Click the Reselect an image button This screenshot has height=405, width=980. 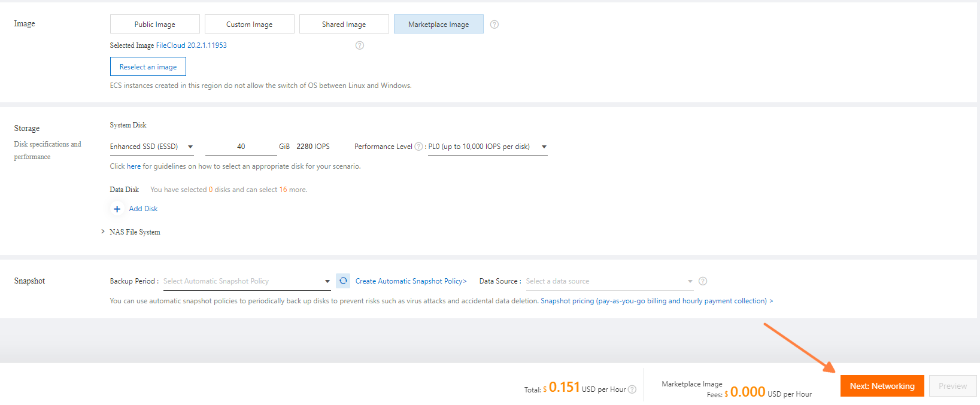point(148,67)
